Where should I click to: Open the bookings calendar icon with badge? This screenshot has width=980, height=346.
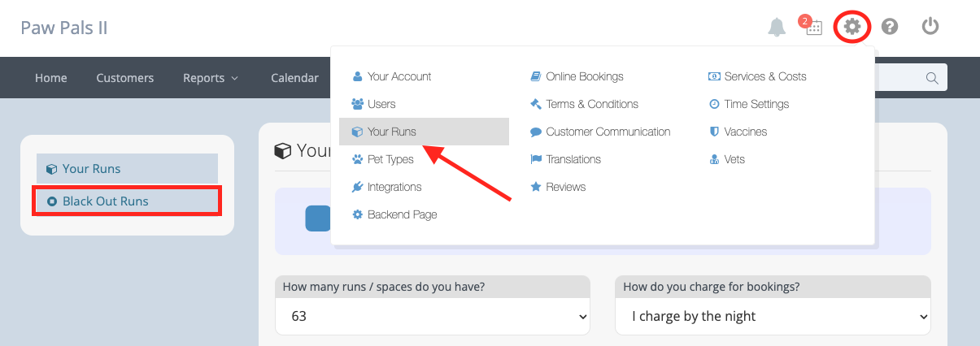coord(812,26)
